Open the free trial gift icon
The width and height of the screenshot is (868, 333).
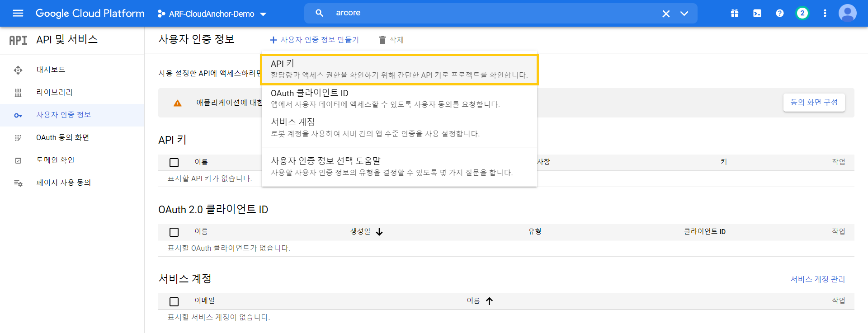click(735, 13)
